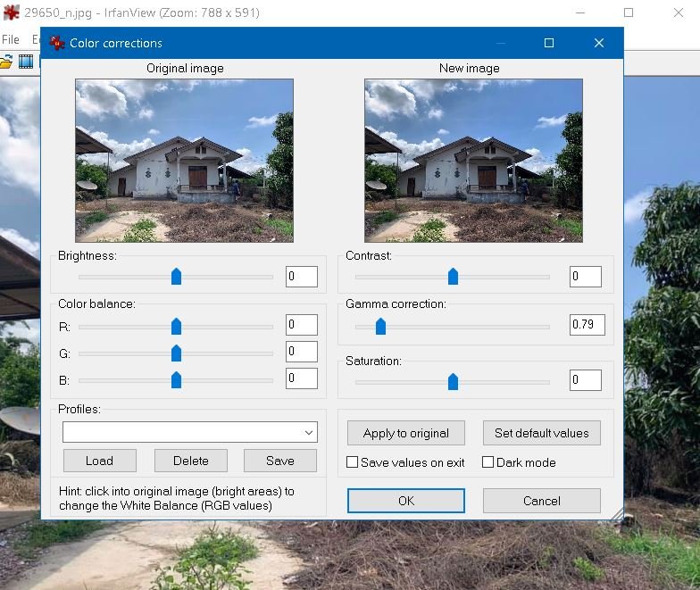Click Set default values button

click(541, 433)
